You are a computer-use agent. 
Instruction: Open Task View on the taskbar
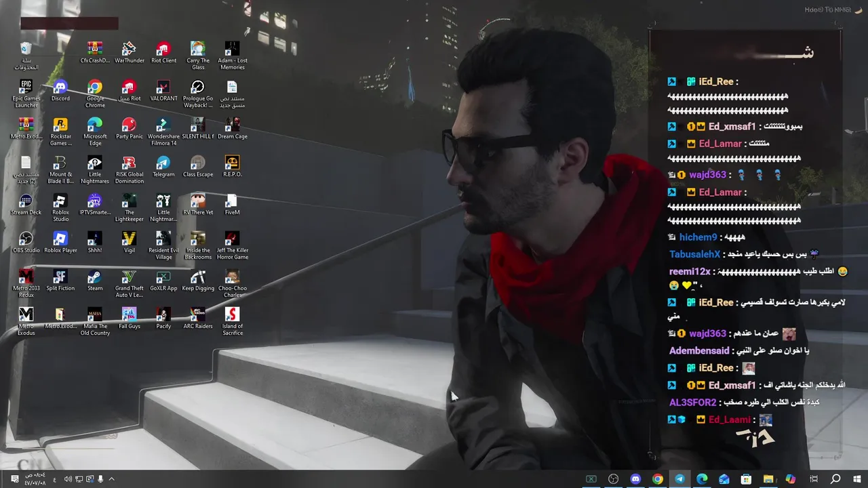[814, 479]
